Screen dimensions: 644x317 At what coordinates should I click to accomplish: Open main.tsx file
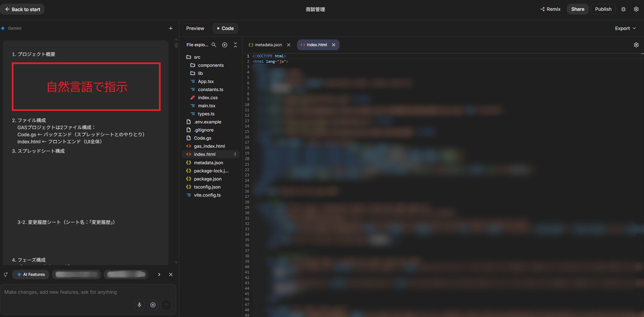(211, 106)
